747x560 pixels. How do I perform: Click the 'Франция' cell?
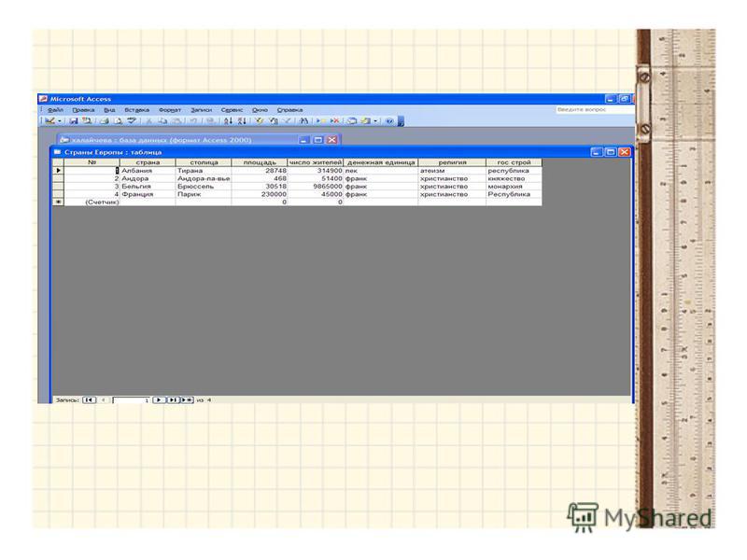coord(148,194)
